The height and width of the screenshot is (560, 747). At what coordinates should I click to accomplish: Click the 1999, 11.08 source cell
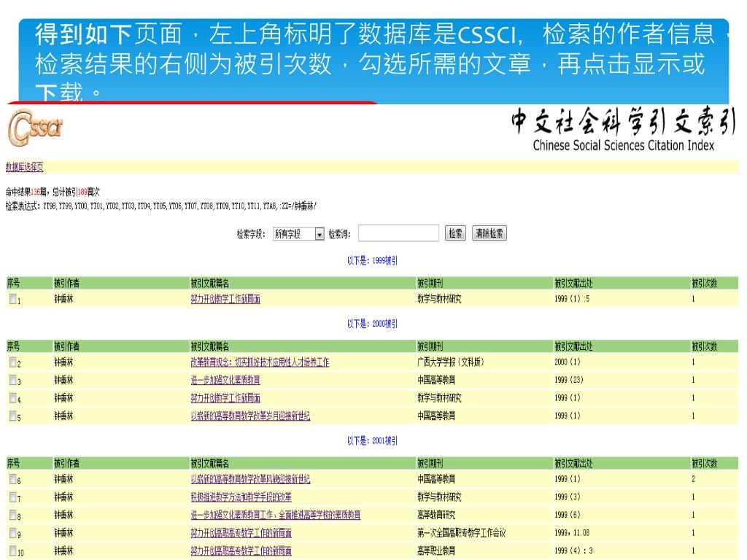point(572,533)
